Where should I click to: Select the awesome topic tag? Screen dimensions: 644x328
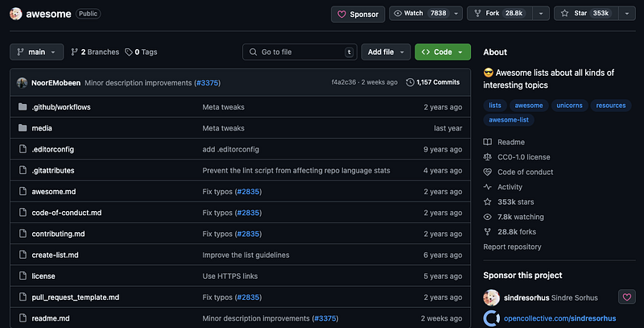tap(529, 106)
